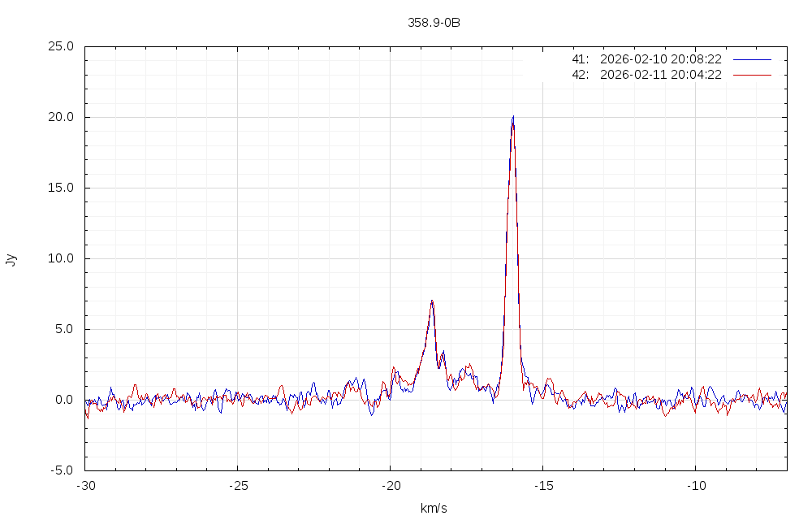Click the 15.0 y-axis tick label

[61, 188]
